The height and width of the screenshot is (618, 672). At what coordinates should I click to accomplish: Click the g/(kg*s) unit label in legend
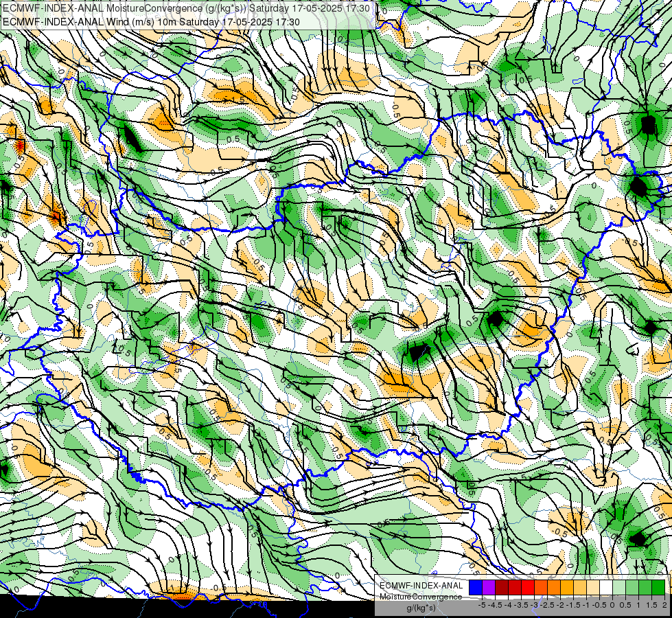(421, 608)
